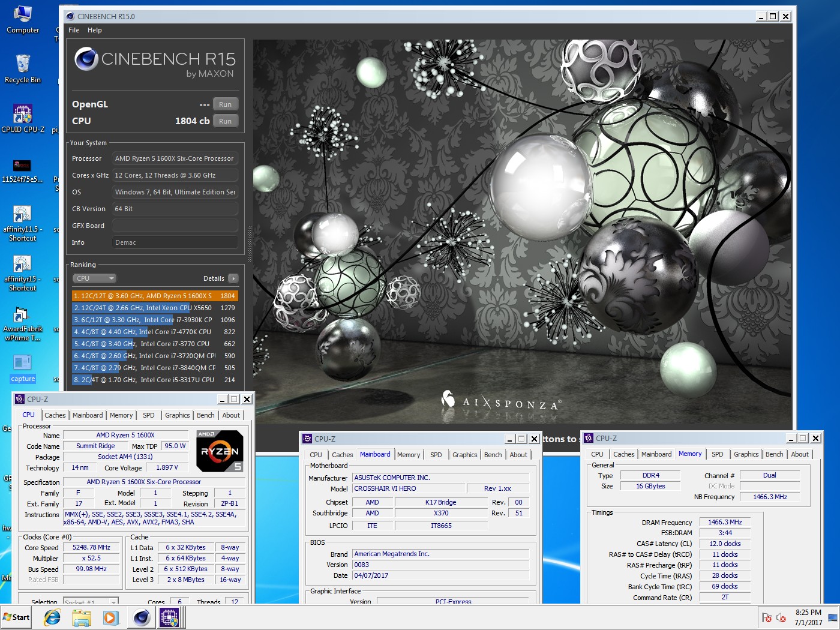Open About tab in Memory CPU-Z window
This screenshot has height=630, width=840.
point(800,454)
